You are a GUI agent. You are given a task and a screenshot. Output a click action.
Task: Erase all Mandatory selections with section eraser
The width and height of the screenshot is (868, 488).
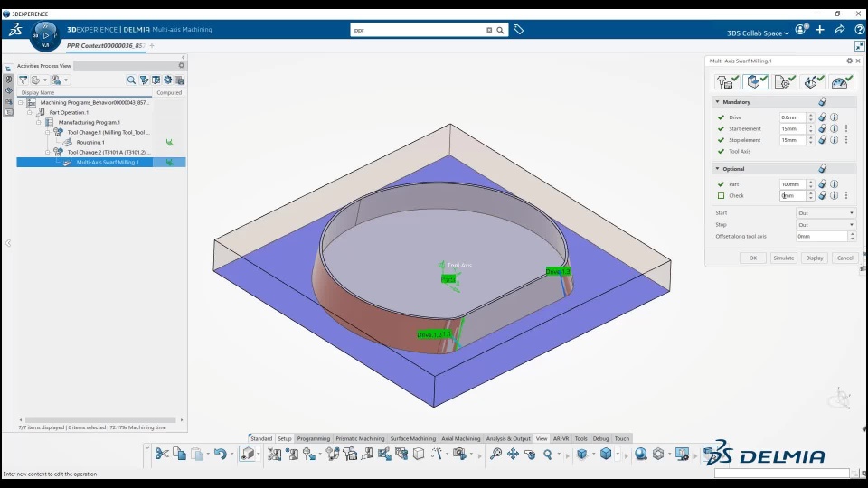click(822, 102)
